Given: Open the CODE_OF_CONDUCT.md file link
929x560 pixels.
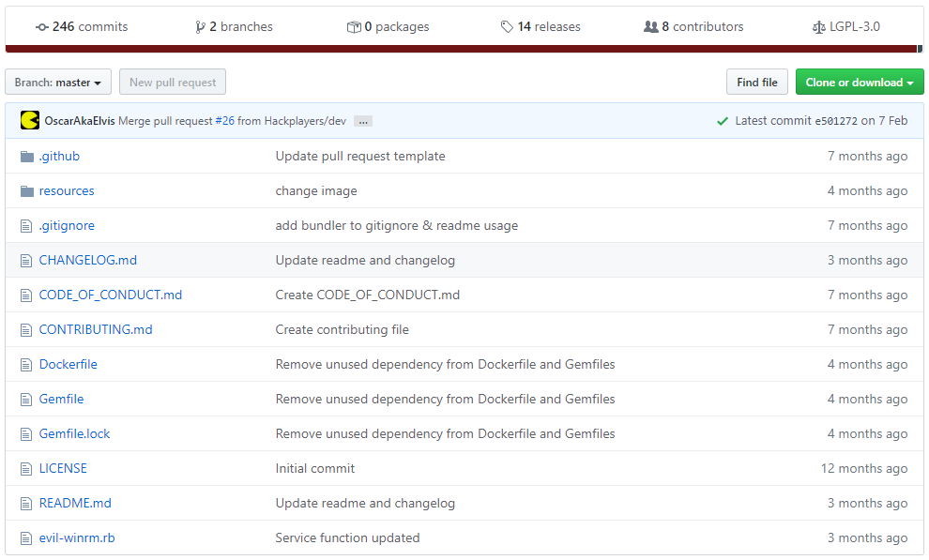Looking at the screenshot, I should [x=110, y=295].
